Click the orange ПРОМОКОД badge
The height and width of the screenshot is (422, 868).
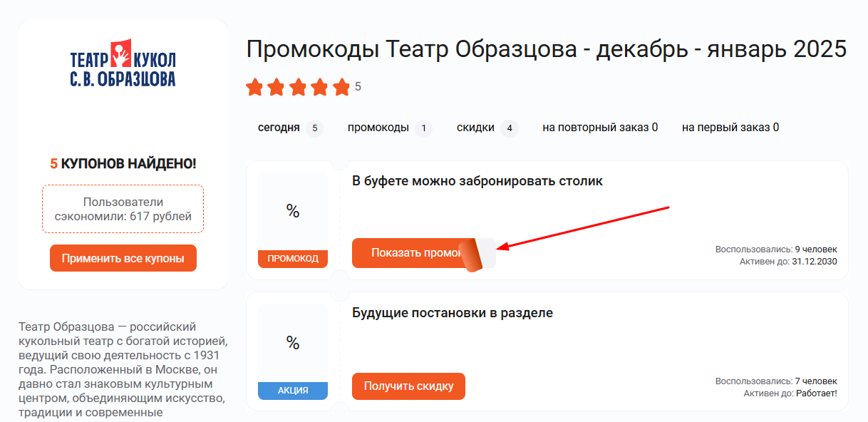(x=292, y=259)
